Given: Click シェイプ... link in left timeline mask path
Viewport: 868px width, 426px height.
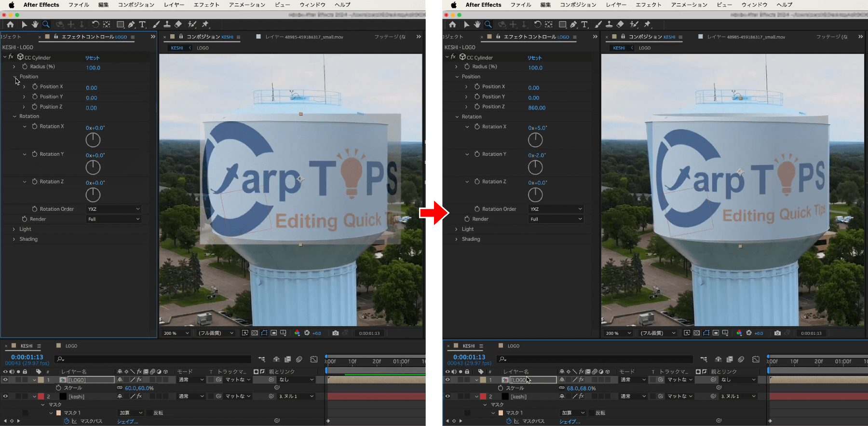Looking at the screenshot, I should tap(128, 422).
